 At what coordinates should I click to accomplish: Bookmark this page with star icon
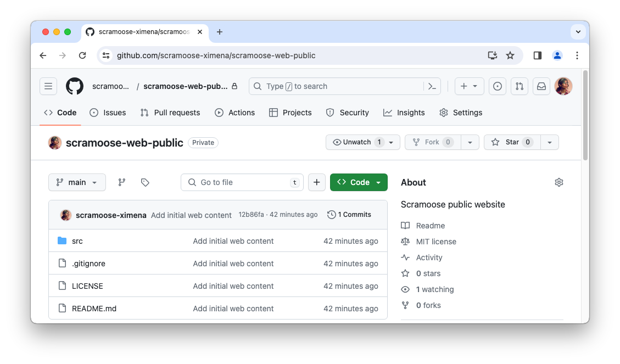[x=510, y=55]
